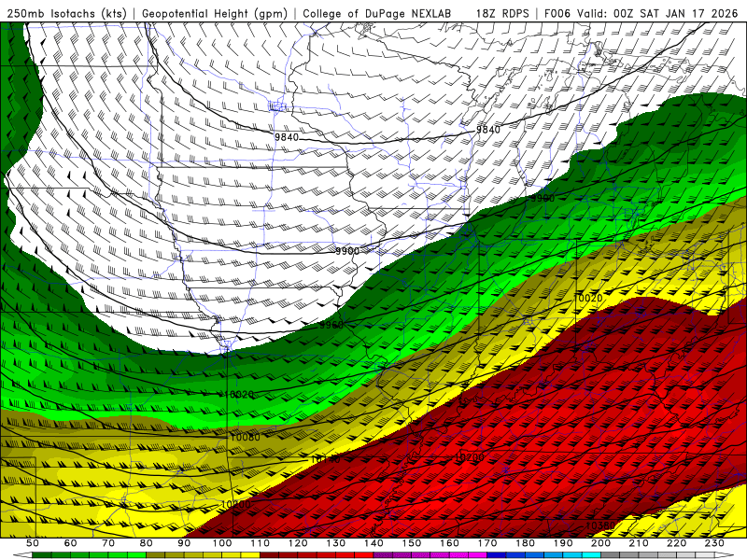The image size is (747, 560).
Task: Pick the brightest yellow swatch ending at 110
Action: (250, 555)
